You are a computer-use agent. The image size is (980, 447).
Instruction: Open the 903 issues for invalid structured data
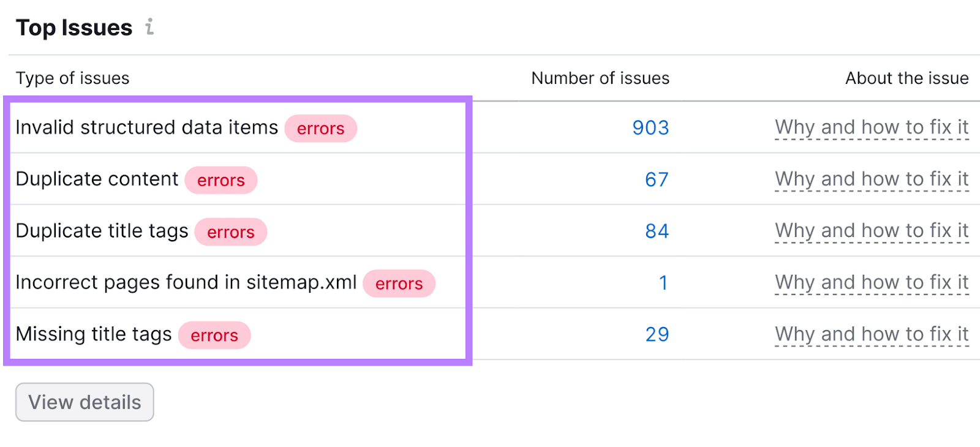650,128
